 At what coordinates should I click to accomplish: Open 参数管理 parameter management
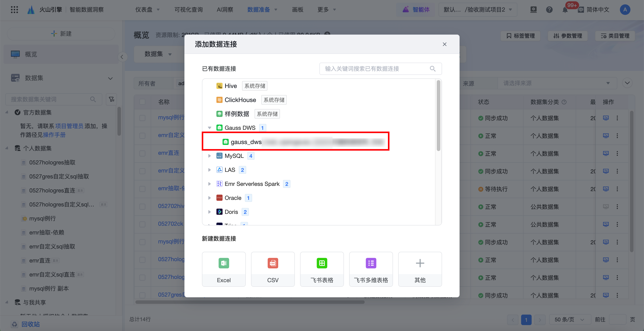[568, 36]
